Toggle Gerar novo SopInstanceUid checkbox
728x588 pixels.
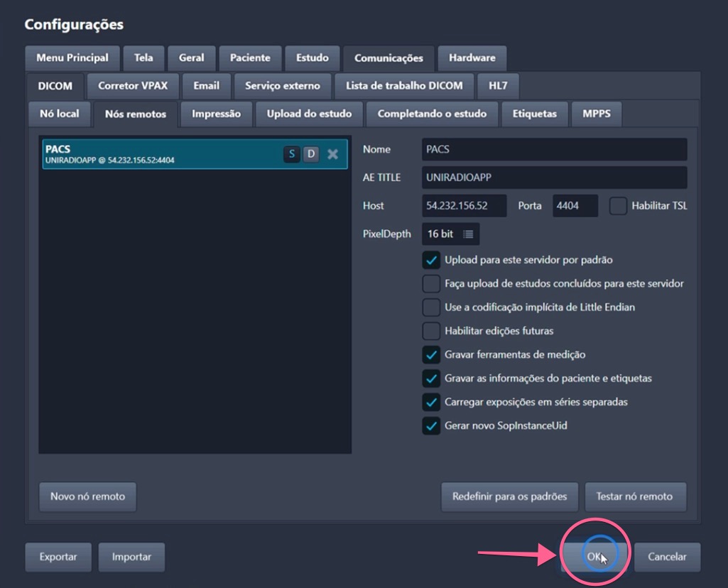431,425
